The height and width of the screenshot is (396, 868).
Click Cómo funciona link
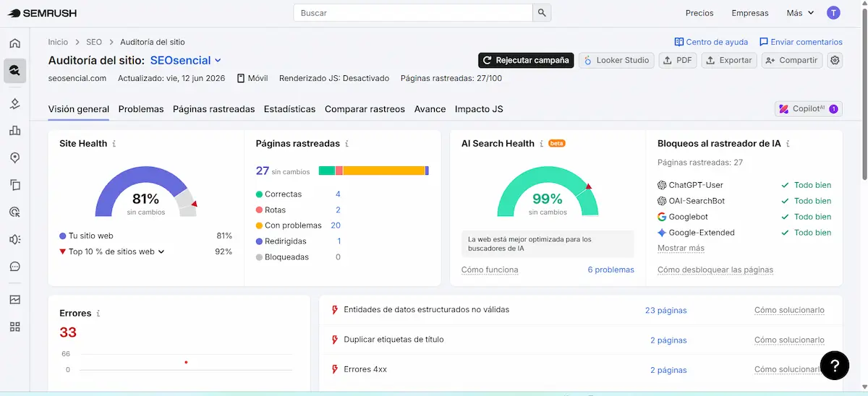tap(490, 270)
